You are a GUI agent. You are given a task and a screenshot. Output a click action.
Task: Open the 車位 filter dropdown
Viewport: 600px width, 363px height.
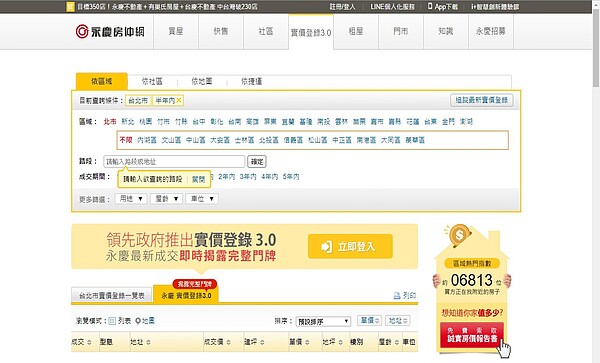[x=202, y=199]
